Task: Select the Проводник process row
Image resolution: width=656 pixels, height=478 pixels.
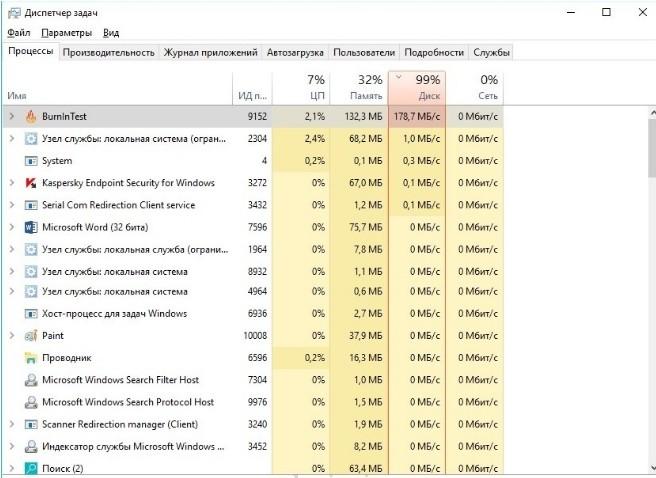Action: [x=254, y=358]
